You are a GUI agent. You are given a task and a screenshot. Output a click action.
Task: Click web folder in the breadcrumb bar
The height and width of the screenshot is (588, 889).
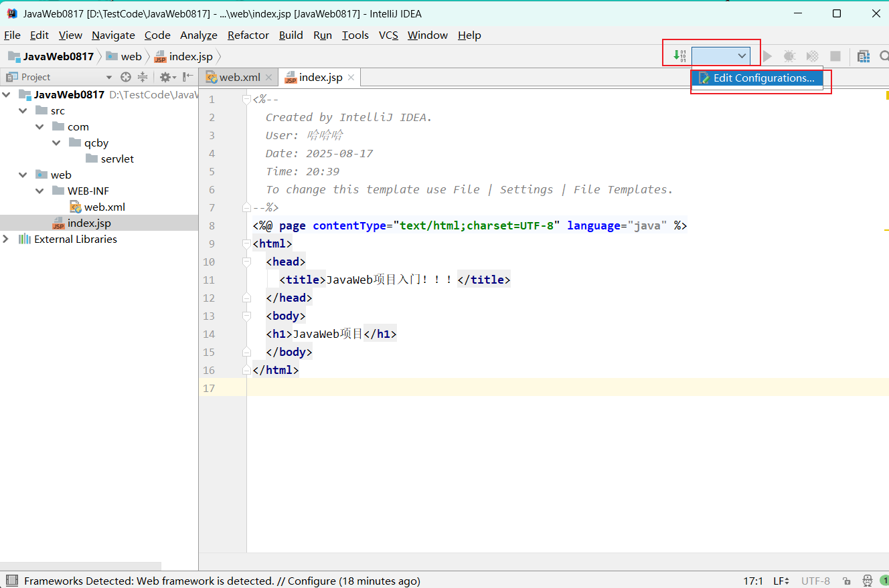tap(124, 56)
